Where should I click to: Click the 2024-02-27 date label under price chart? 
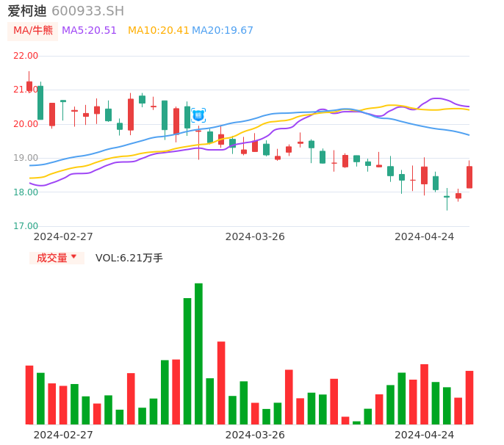click(63, 236)
